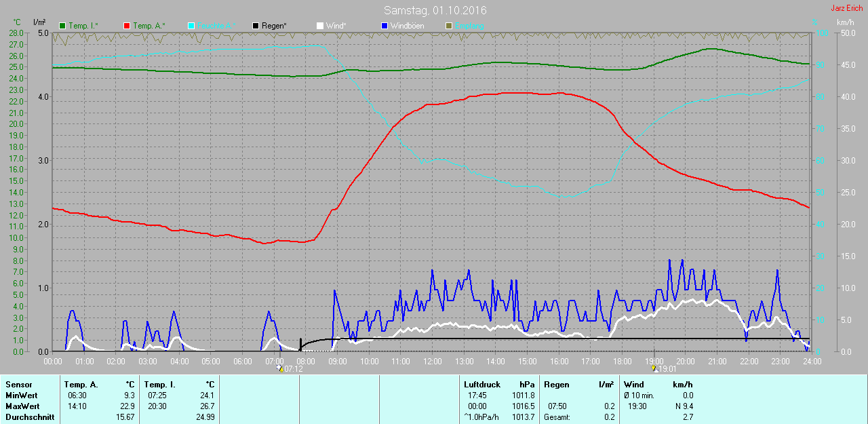This screenshot has height=424, width=868.
Task: Click the '26.7' indoor maximum value
Action: tap(207, 406)
